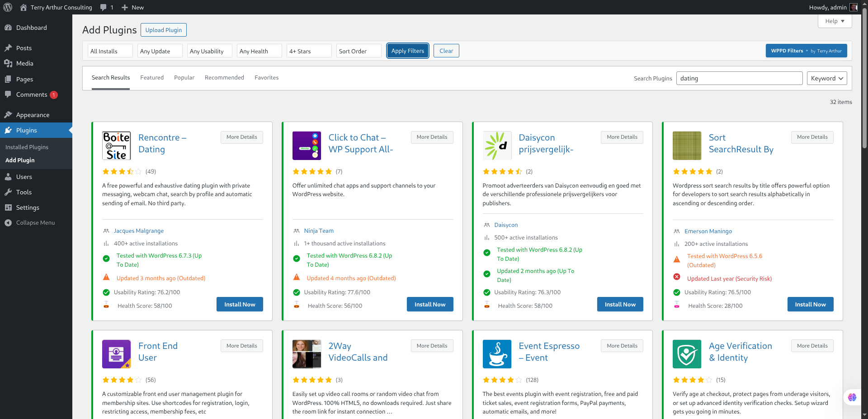
Task: Switch to the Popular tab
Action: [184, 78]
